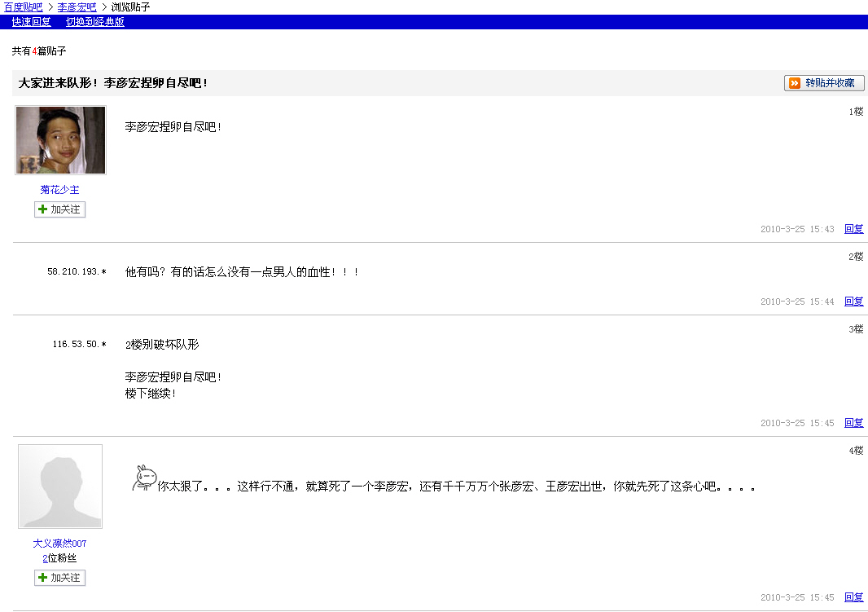This screenshot has height=612, width=868.
Task: Click the 百度贴吧 breadcrumb link
Action: 23,7
